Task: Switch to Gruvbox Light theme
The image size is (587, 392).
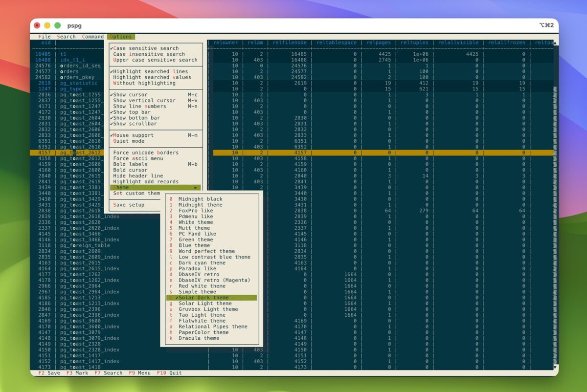Action: [x=211, y=309]
